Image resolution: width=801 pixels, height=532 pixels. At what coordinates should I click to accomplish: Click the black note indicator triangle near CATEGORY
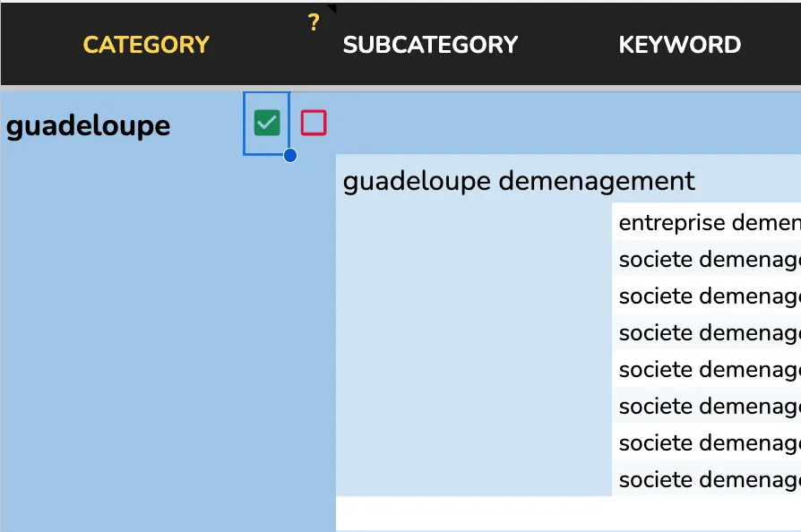pyautogui.click(x=332, y=9)
